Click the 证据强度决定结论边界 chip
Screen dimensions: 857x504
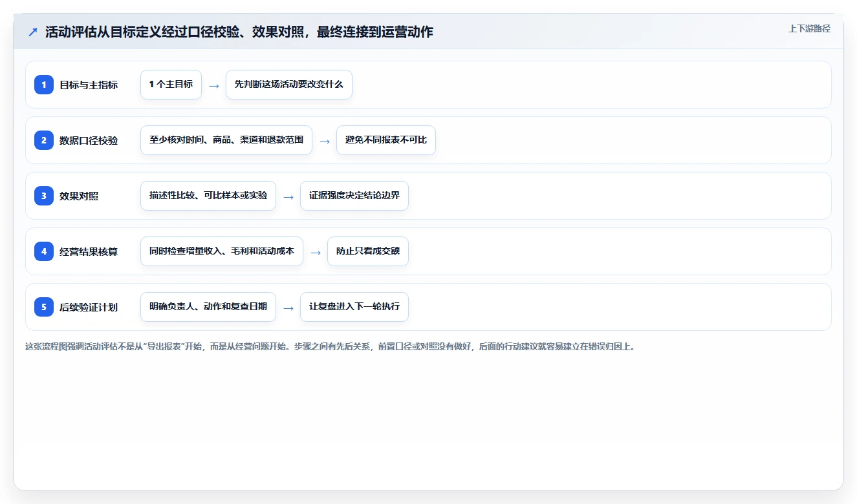(354, 196)
